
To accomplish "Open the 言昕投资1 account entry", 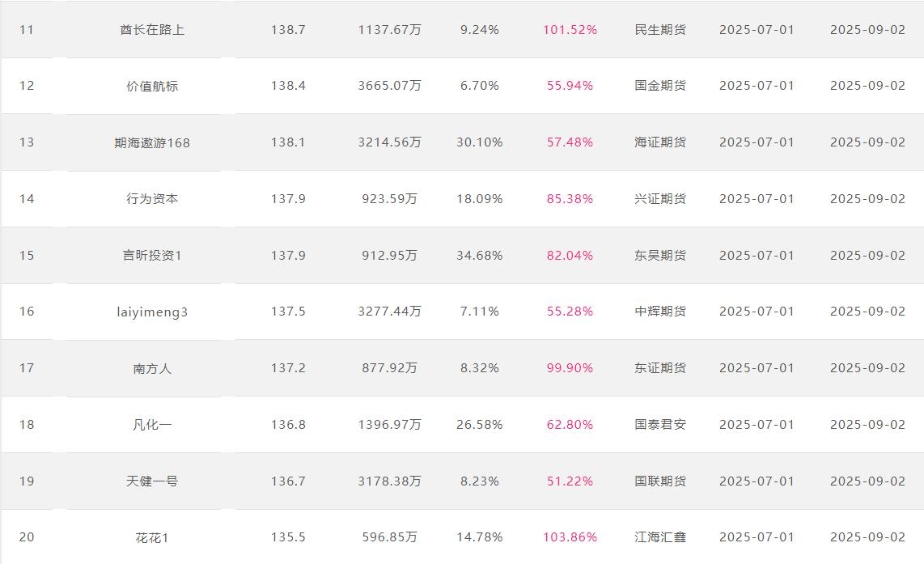I will [x=152, y=255].
